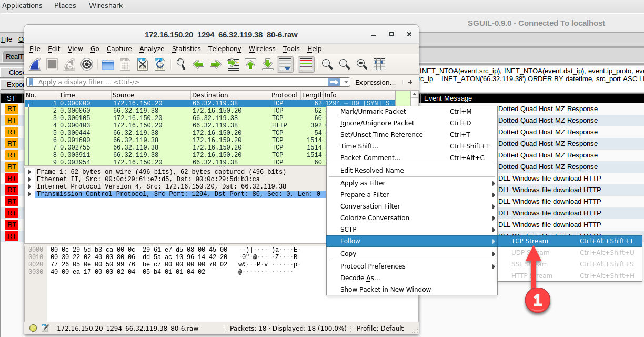The image size is (644, 337).
Task: Open Profile: Default in status bar
Action: tap(380, 328)
